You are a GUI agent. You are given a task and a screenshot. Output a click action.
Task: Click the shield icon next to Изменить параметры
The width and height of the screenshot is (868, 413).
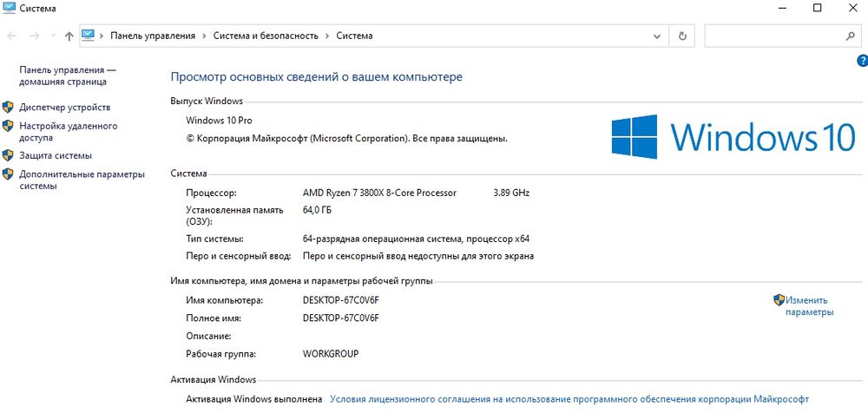779,300
